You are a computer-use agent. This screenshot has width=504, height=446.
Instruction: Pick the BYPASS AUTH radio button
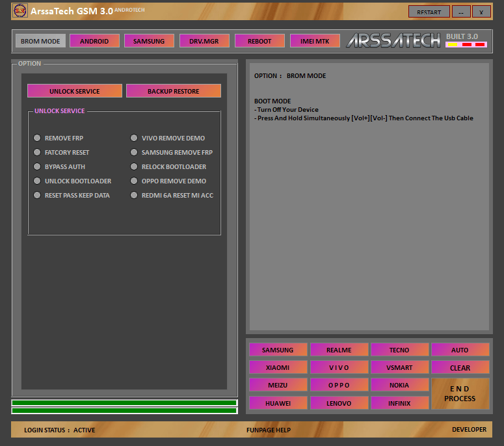(38, 167)
